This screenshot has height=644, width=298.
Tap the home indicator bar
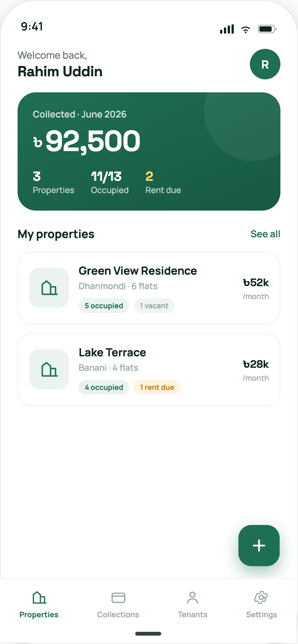click(x=148, y=634)
